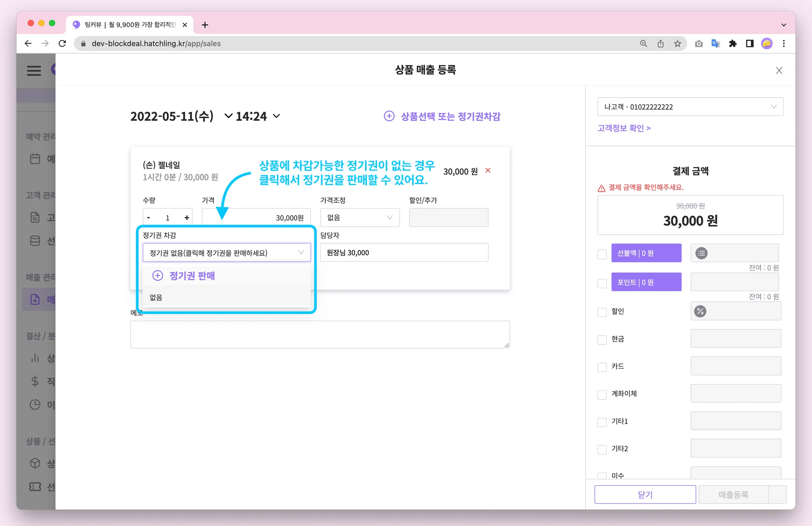Open the customer 나고객 dropdown
Viewport: 812px width, 526px height.
coord(690,107)
